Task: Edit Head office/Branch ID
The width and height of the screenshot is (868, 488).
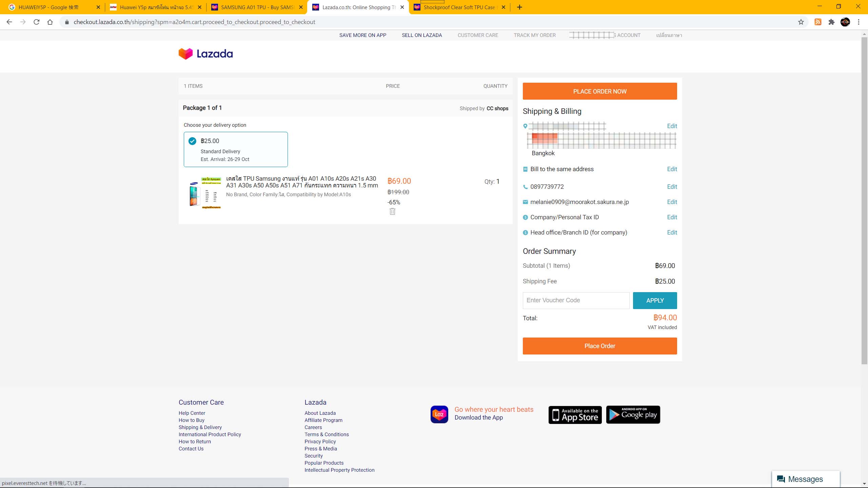Action: [672, 232]
